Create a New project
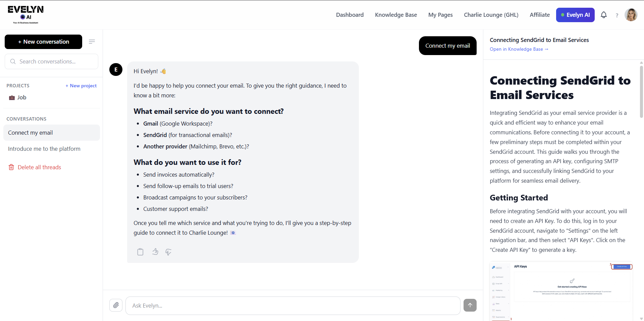The image size is (644, 321). pyautogui.click(x=81, y=86)
